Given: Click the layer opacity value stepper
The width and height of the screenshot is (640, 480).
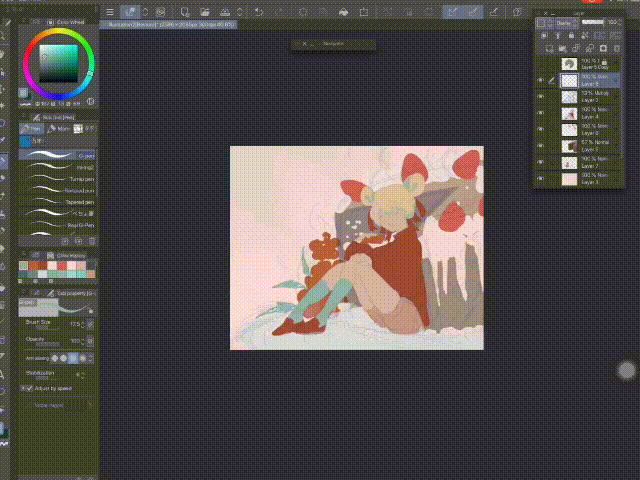Looking at the screenshot, I should [x=619, y=22].
